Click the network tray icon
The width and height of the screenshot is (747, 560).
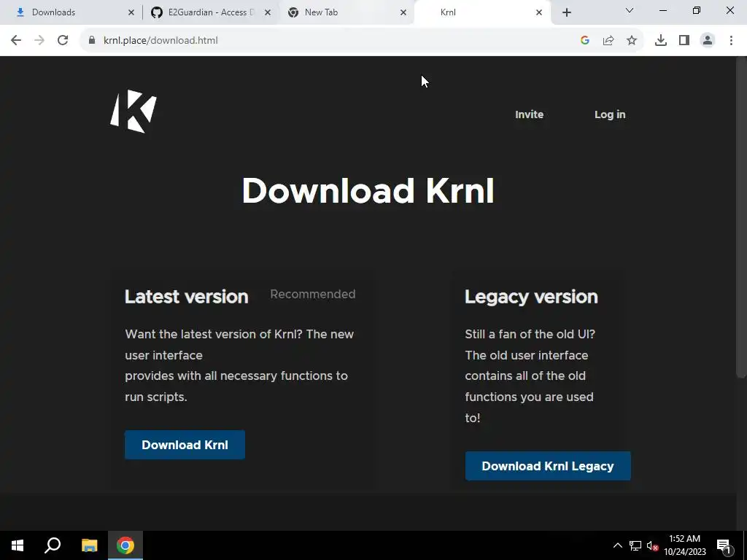coord(635,545)
